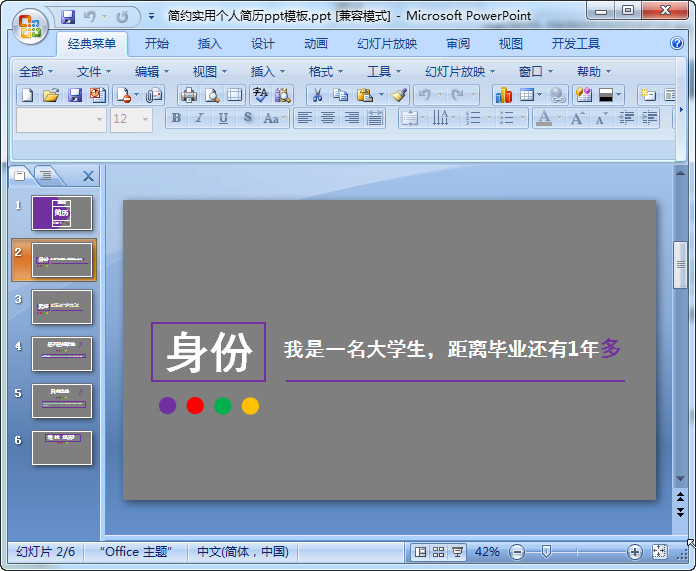The height and width of the screenshot is (571, 696).
Task: Switch to the 开始 ribbon tab
Action: point(157,44)
